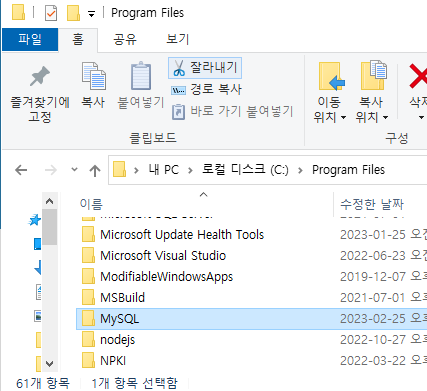Sort by the Name (이름) column header
427x391 pixels.
point(91,204)
